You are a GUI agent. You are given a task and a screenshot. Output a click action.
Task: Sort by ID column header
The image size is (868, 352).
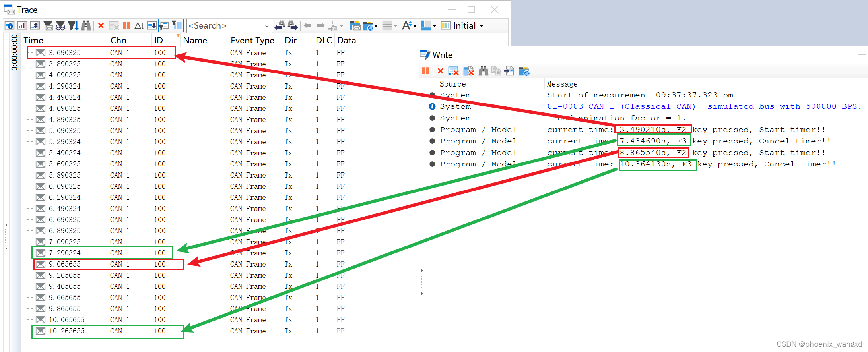pos(159,40)
